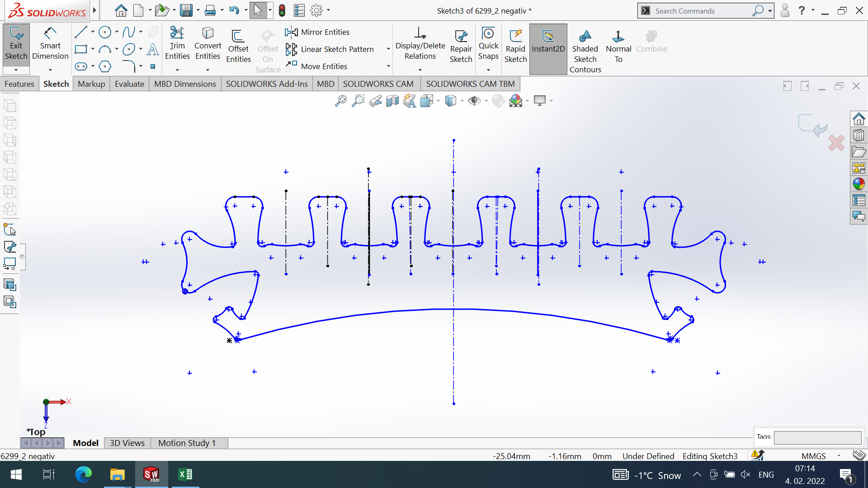
Task: Open Exit Sketch dropdown arrow
Action: [x=16, y=70]
